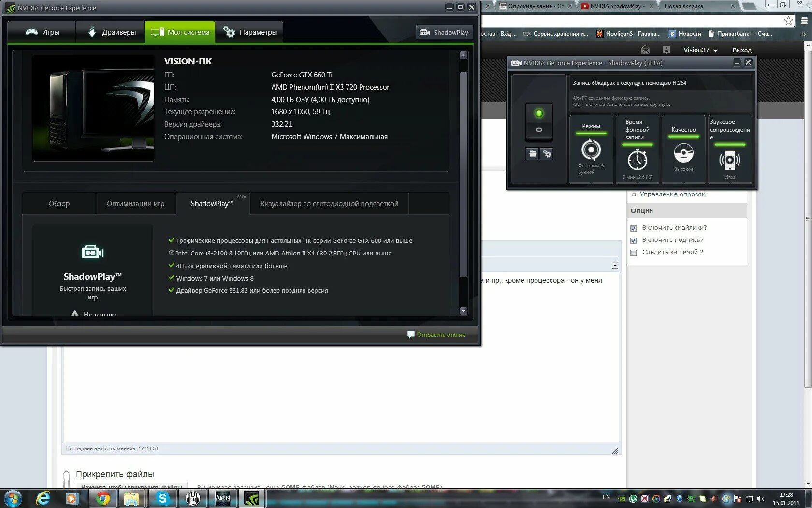Image resolution: width=812 pixels, height=508 pixels.
Task: Open the network tray icon
Action: pyautogui.click(x=749, y=499)
